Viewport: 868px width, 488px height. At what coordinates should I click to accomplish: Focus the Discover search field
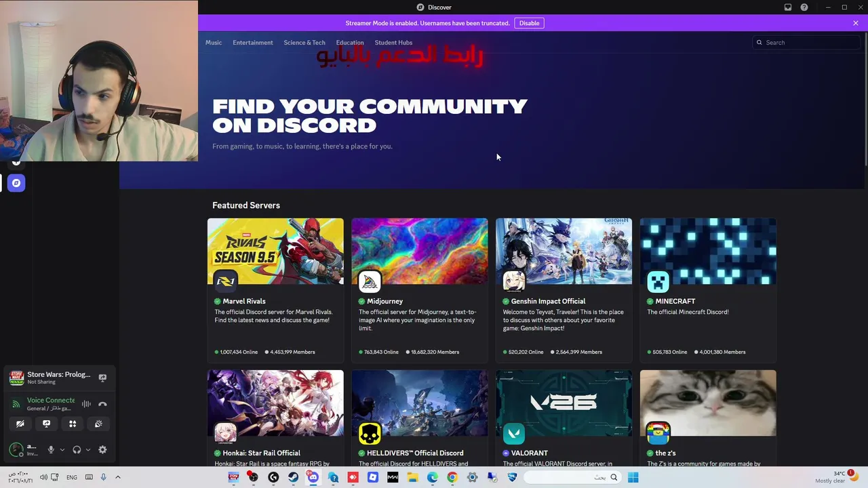coord(807,43)
